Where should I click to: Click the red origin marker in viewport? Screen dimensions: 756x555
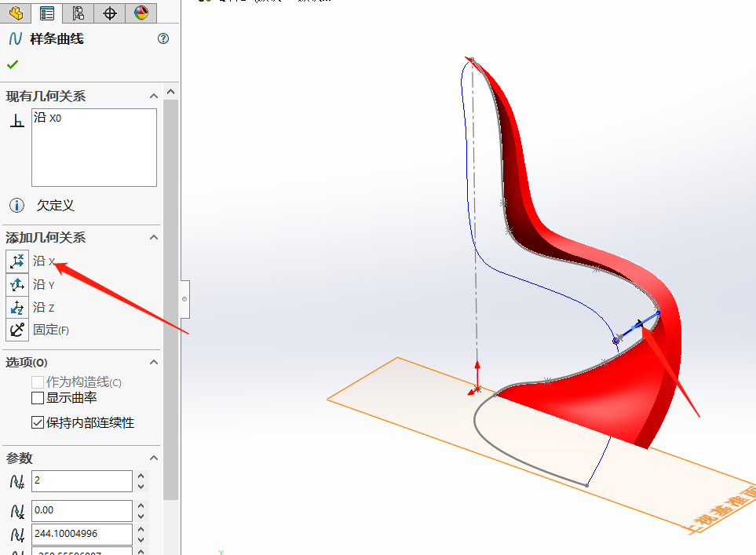click(x=477, y=388)
